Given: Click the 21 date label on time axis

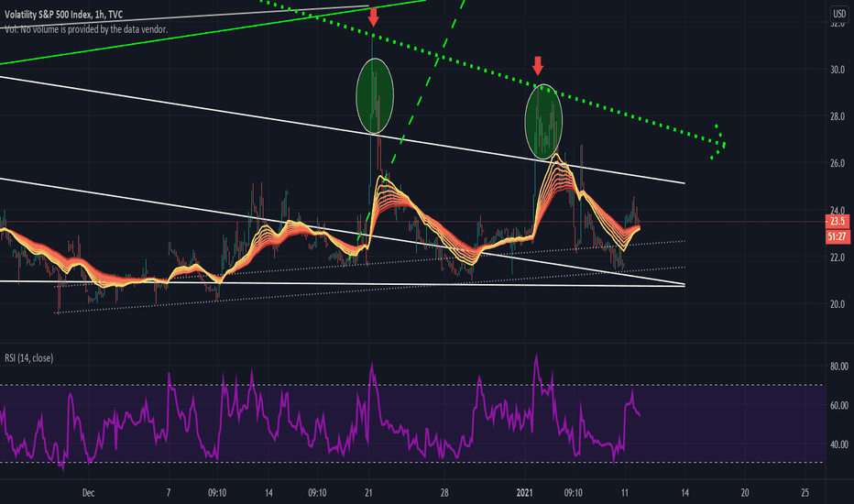Looking at the screenshot, I should coord(368,493).
